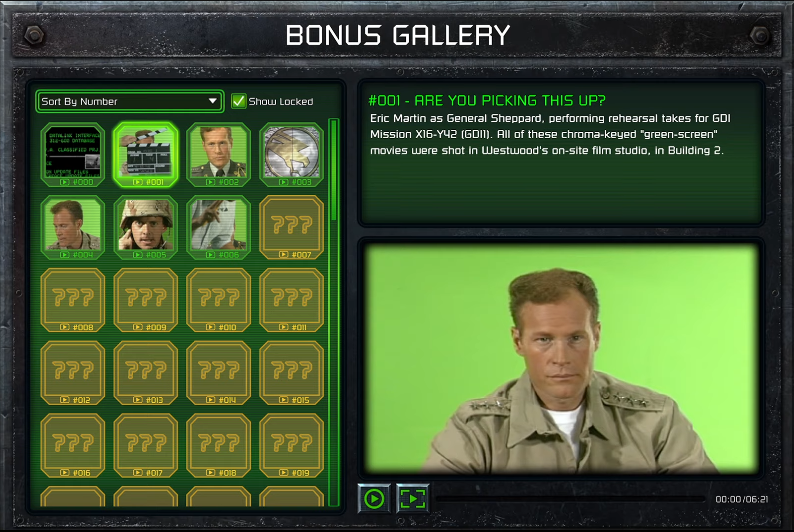Viewport: 794px width, 532px height.
Task: Click the green-screen video preview
Action: pos(562,359)
